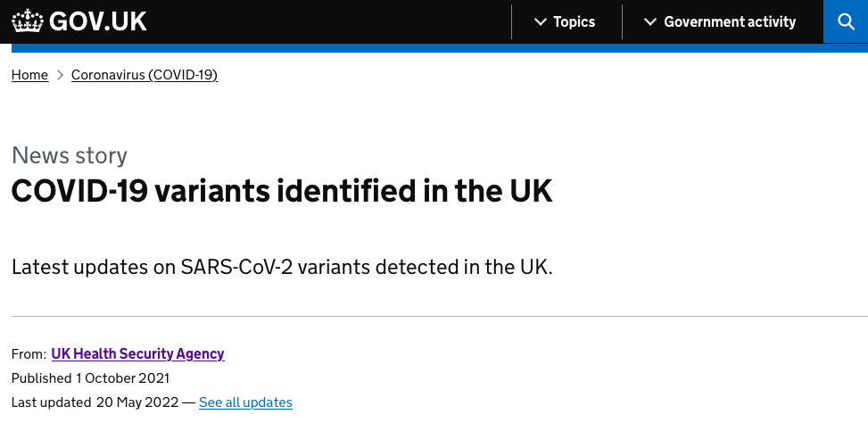Go to the Home breadcrumb link
The height and width of the screenshot is (431, 868).
[x=30, y=74]
